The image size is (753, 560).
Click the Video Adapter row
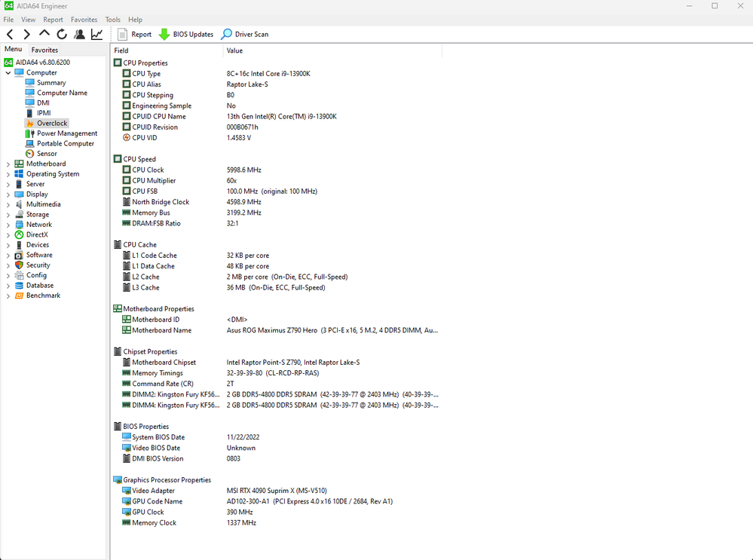(x=277, y=491)
